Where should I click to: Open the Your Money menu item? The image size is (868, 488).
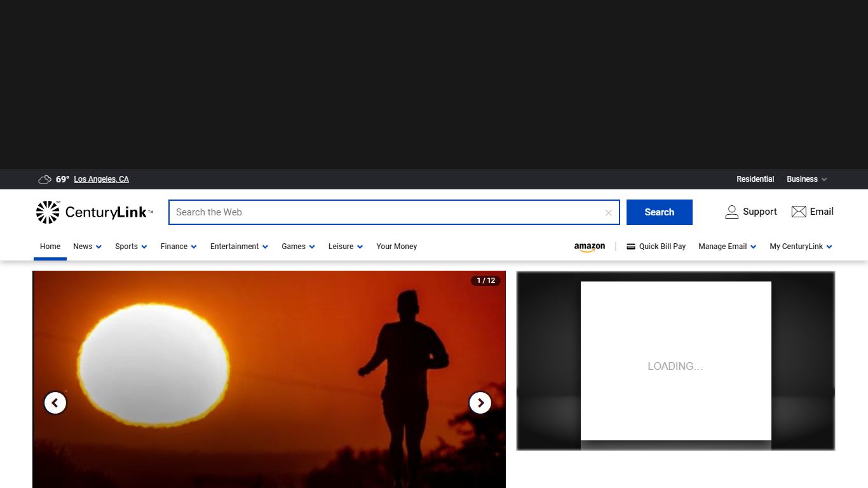[397, 247]
